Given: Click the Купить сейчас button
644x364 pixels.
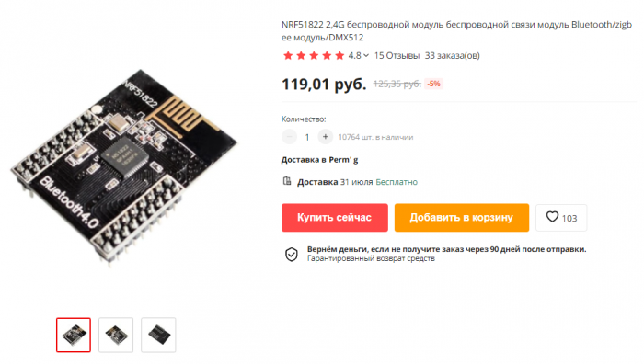Looking at the screenshot, I should coord(334,218).
